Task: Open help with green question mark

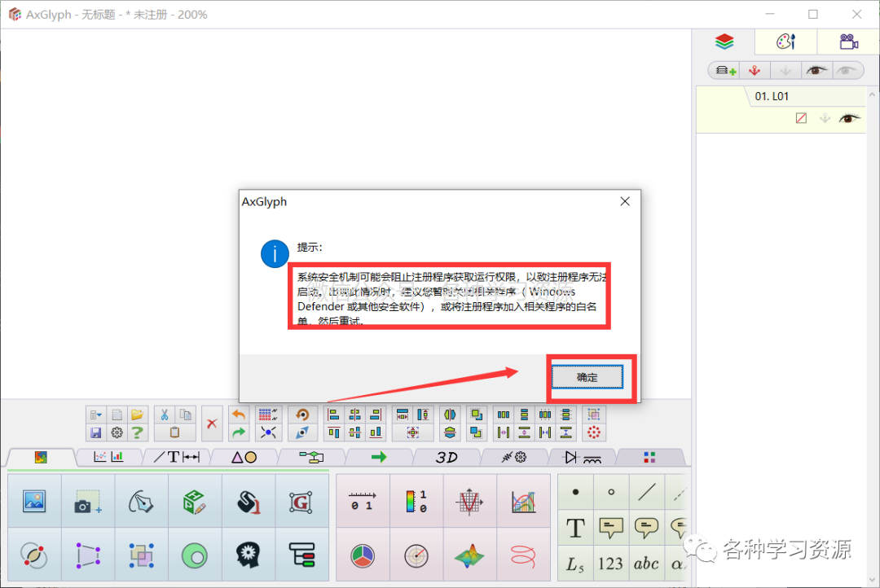Action: point(137,432)
